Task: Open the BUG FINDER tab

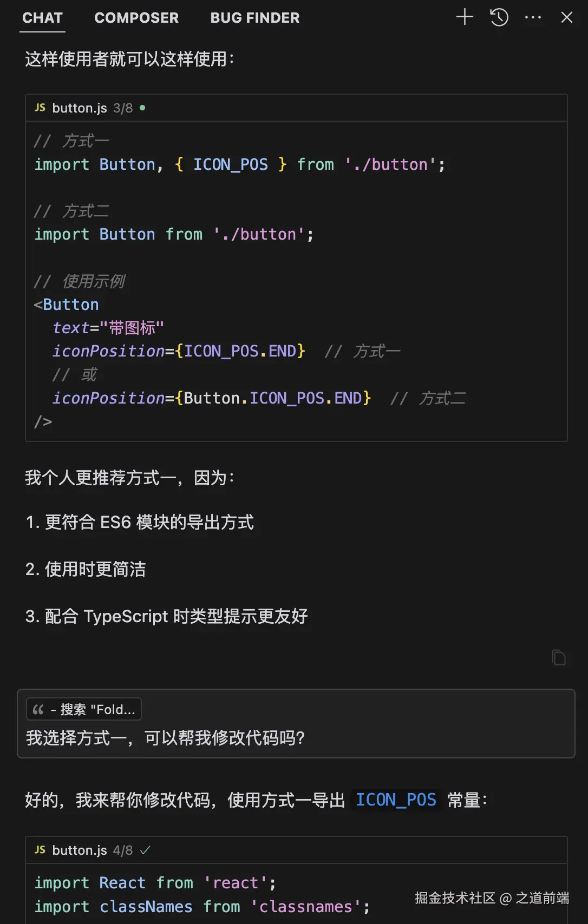Action: (254, 18)
